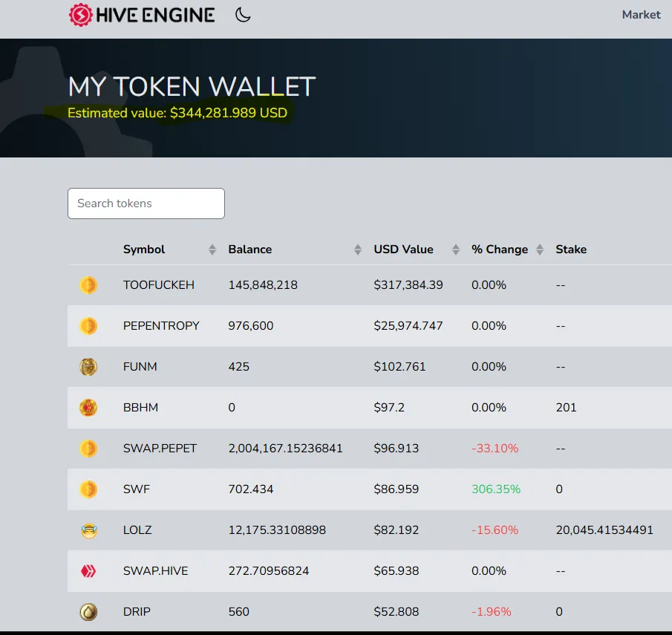The height and width of the screenshot is (635, 672).
Task: Click the USD value $52.808
Action: [396, 612]
